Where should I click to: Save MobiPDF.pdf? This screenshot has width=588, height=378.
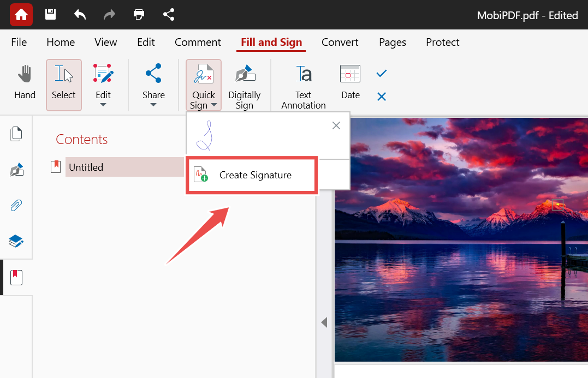pos(50,15)
